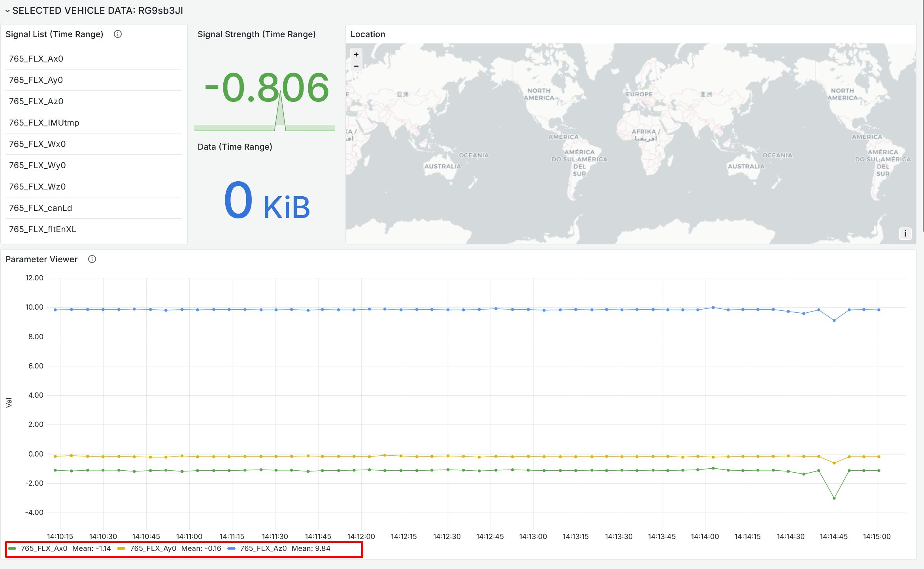
Task: Open the Data (Time Range) panel title
Action: (x=235, y=147)
